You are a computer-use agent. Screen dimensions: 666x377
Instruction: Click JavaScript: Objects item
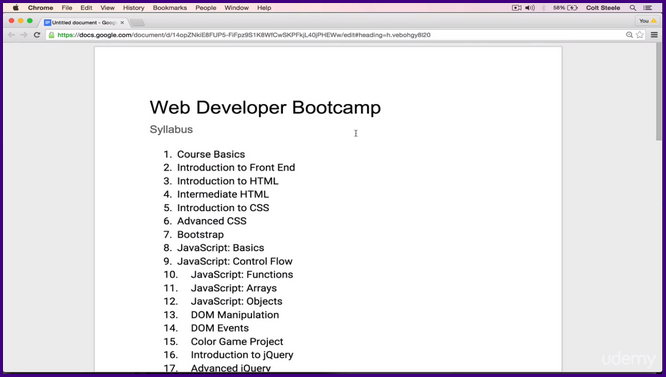pyautogui.click(x=237, y=301)
